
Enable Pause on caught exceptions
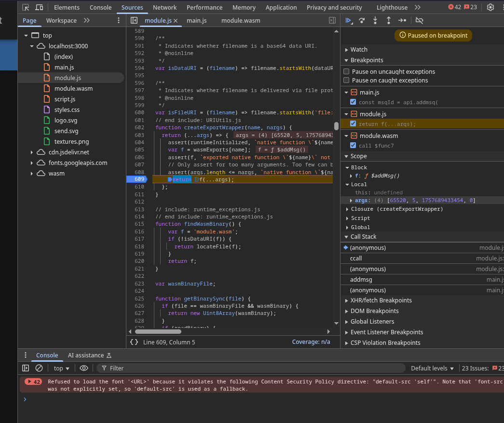pyautogui.click(x=346, y=80)
